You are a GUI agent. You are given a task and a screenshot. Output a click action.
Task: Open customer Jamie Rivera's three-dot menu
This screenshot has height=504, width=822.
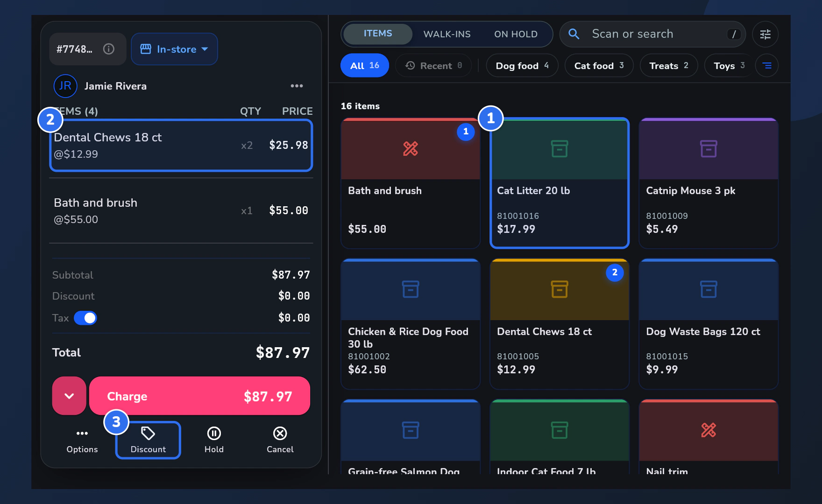297,86
